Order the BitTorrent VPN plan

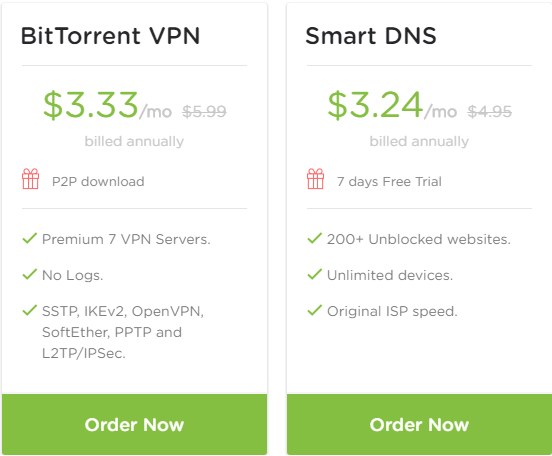[134, 424]
